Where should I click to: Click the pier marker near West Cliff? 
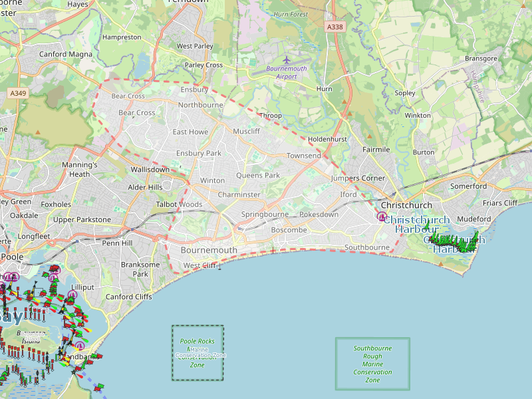pyautogui.click(x=219, y=267)
